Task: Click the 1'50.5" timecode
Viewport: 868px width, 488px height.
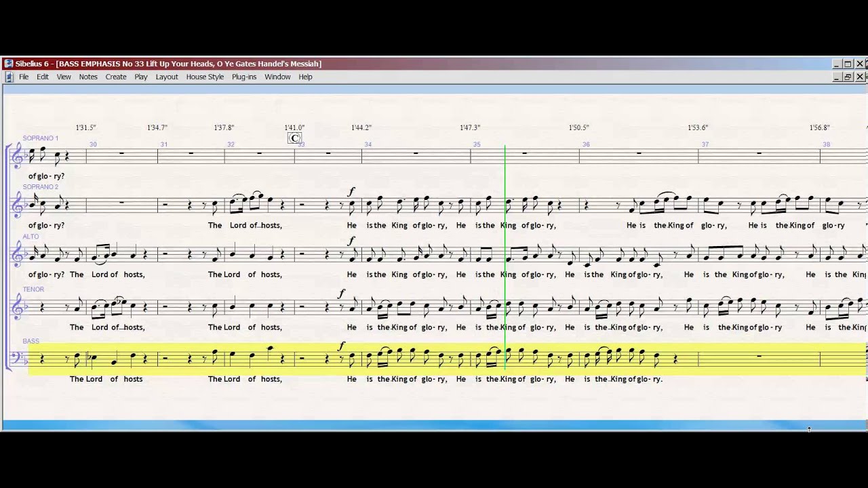Action: coord(578,127)
